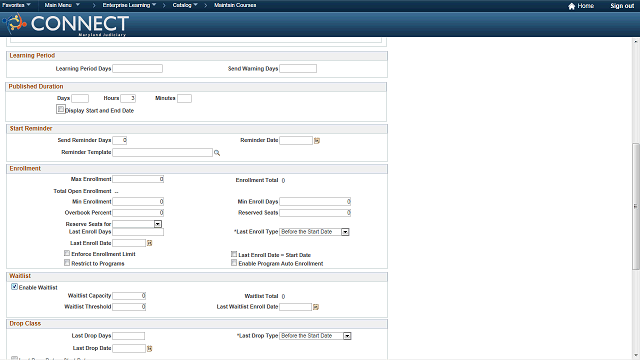Click the Reminder Template text field
The width and height of the screenshot is (640, 360).
162,152
